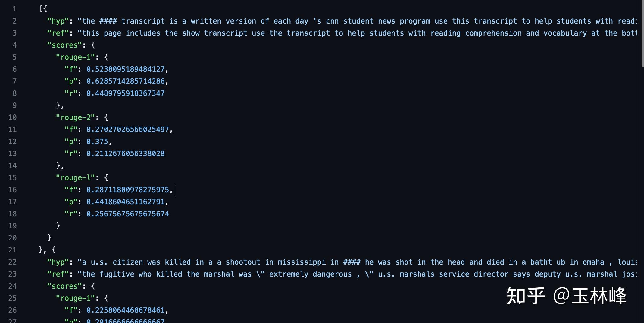The image size is (644, 323).
Task: Click the "rouge-l" key on line 15
Action: coord(75,178)
